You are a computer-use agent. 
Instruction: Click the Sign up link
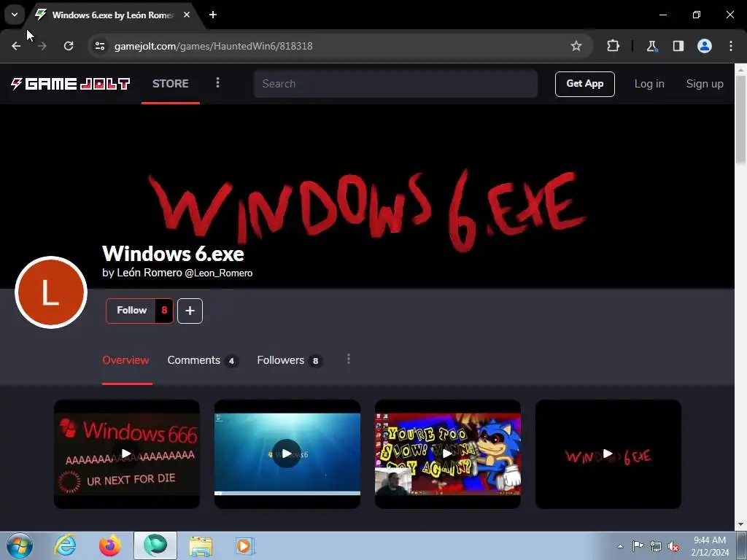705,84
